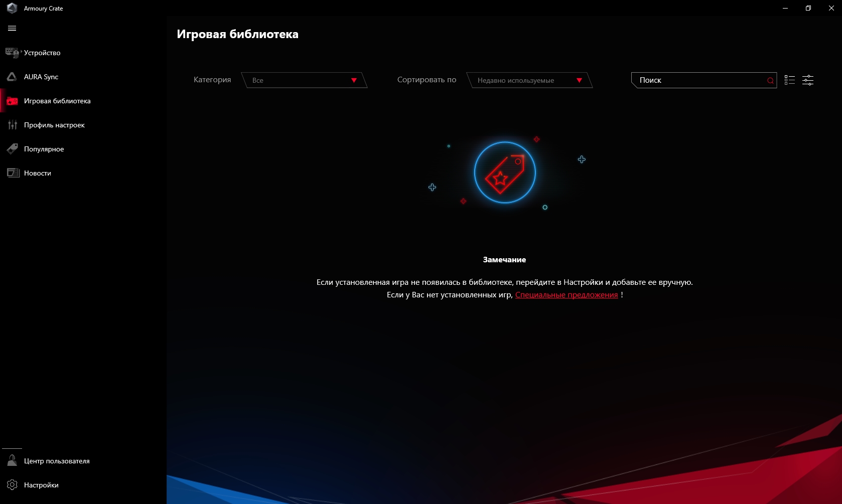
Task: Focus the Поиск search field
Action: 704,80
